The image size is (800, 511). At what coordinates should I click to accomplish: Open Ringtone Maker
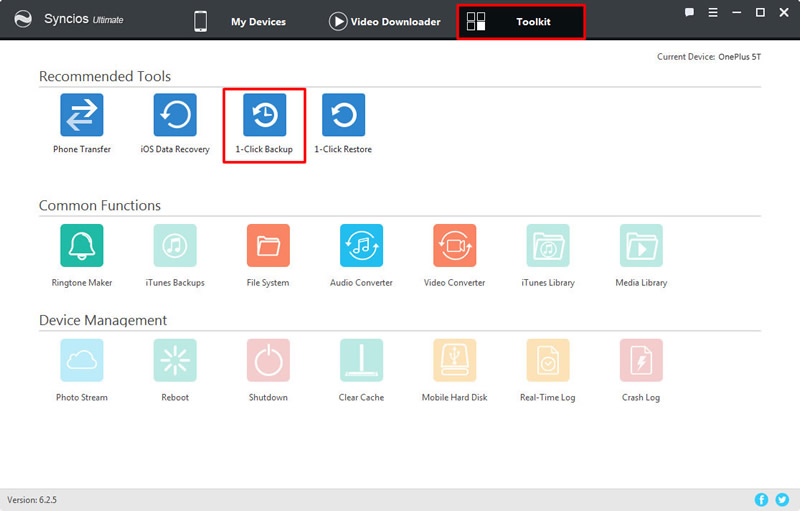82,245
